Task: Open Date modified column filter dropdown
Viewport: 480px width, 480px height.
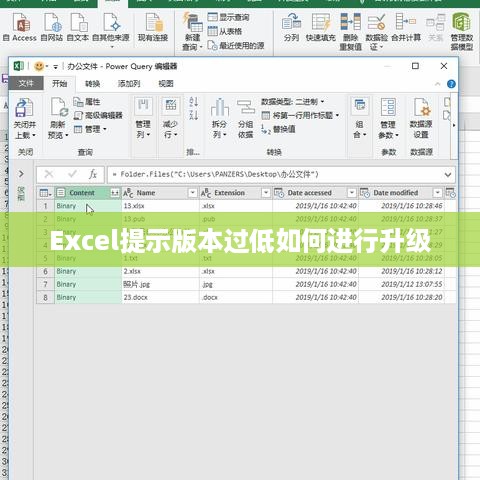Action: (437, 193)
